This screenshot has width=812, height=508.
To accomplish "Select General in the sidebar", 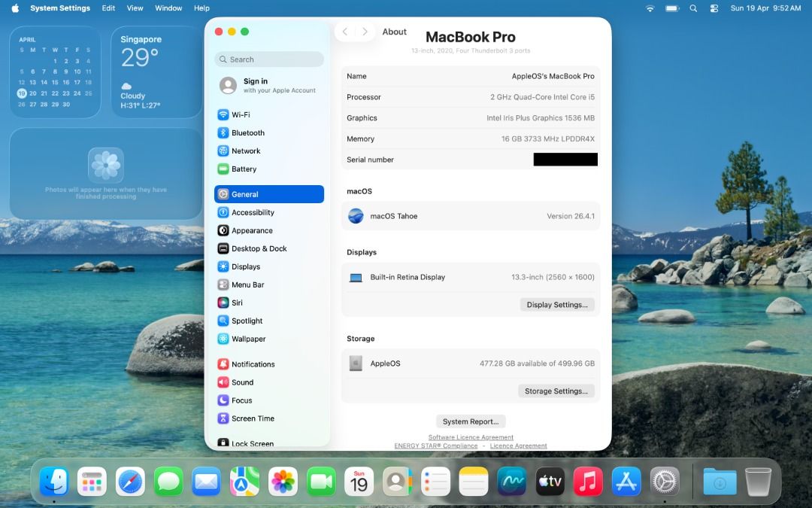I will [268, 194].
